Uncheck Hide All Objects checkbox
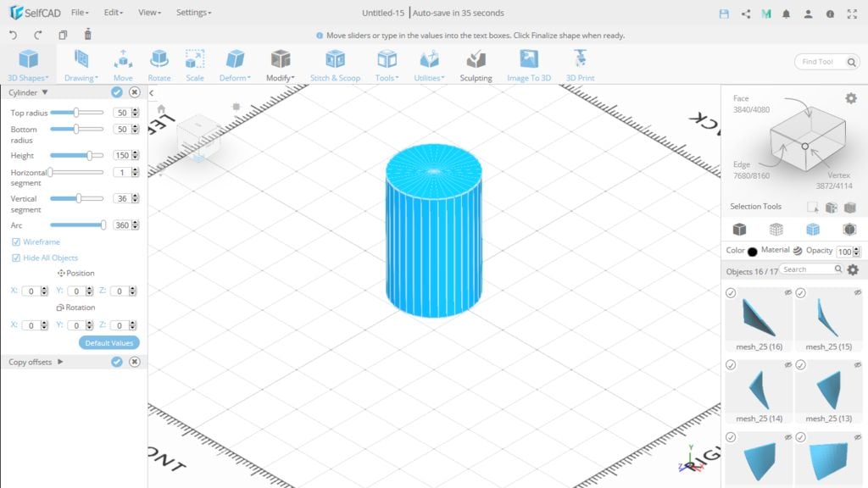The height and width of the screenshot is (488, 868). [x=16, y=258]
